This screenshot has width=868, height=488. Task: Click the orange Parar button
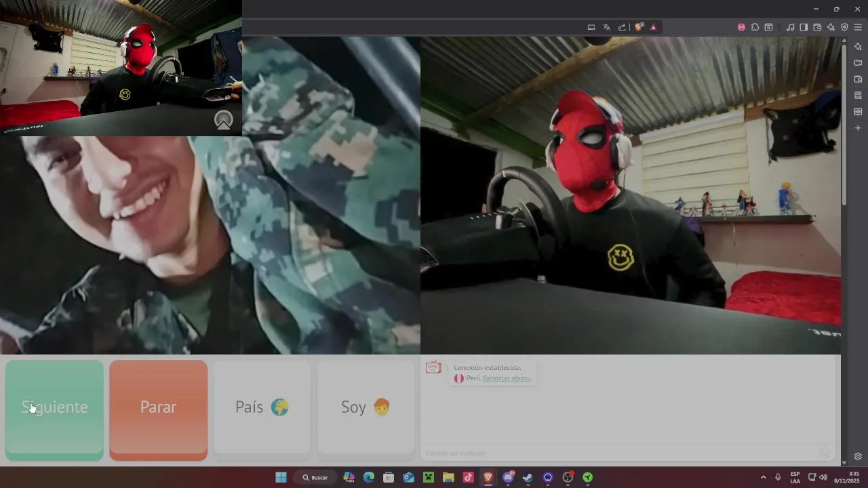(158, 410)
